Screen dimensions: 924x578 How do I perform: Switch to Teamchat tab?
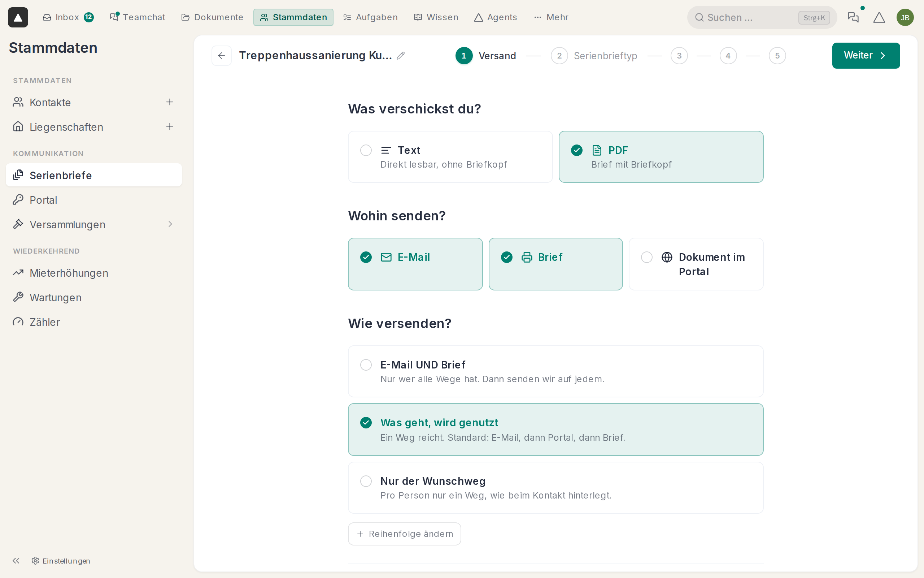138,17
